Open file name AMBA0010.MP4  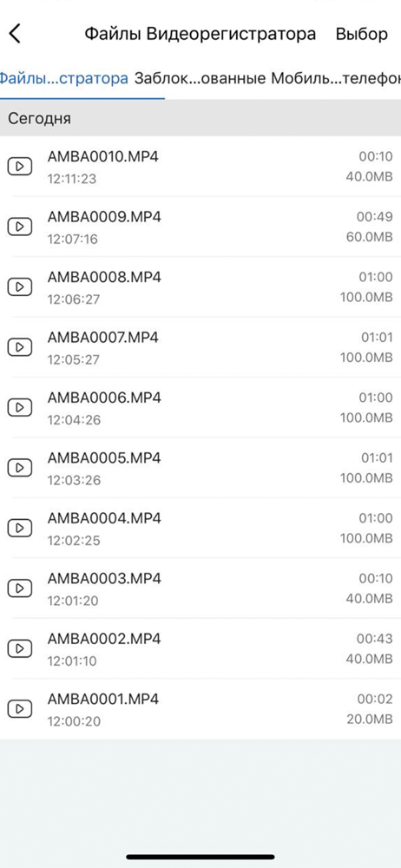click(103, 156)
